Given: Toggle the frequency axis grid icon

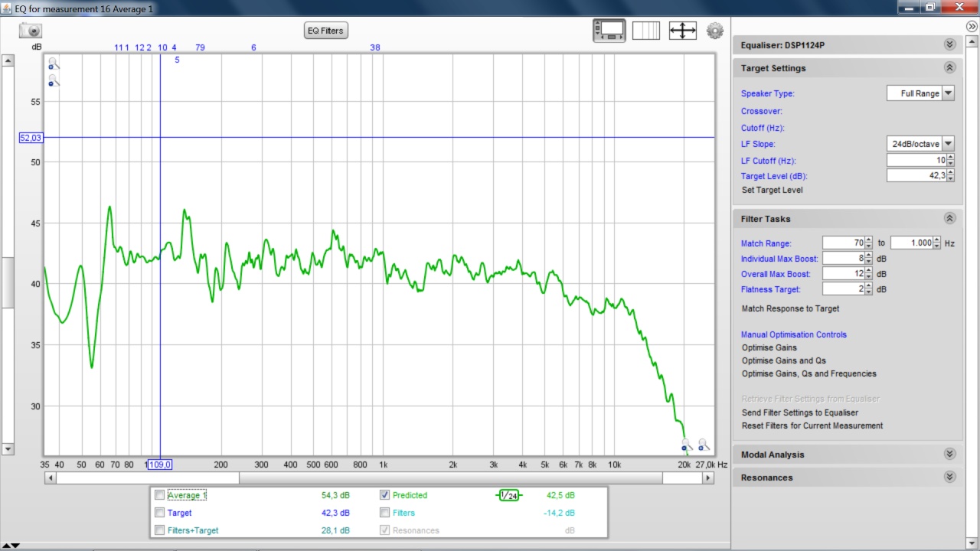Looking at the screenshot, I should click(645, 31).
